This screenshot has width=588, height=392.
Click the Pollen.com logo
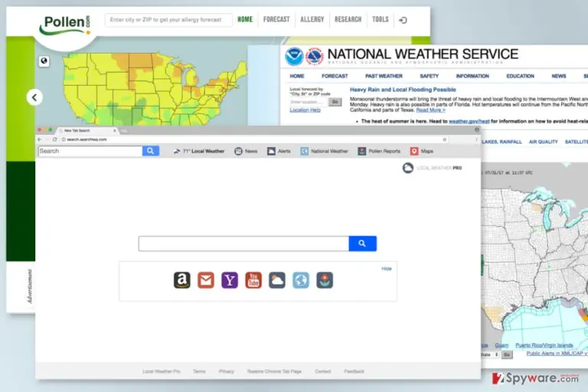click(65, 24)
